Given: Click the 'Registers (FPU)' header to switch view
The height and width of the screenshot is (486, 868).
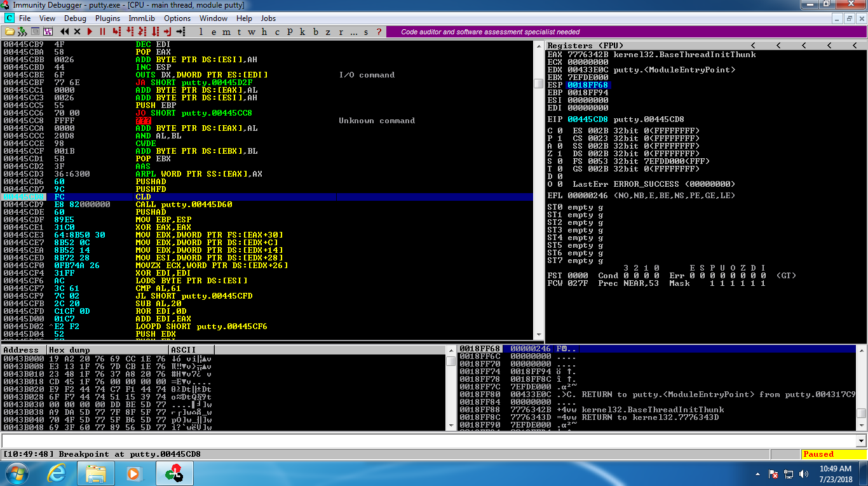Looking at the screenshot, I should 585,46.
